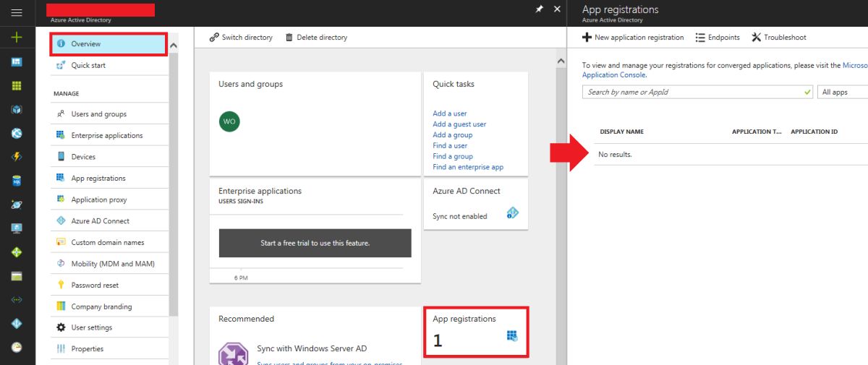This screenshot has height=365, width=868.
Task: Open SQL databases icon in the sidebar
Action: click(17, 181)
